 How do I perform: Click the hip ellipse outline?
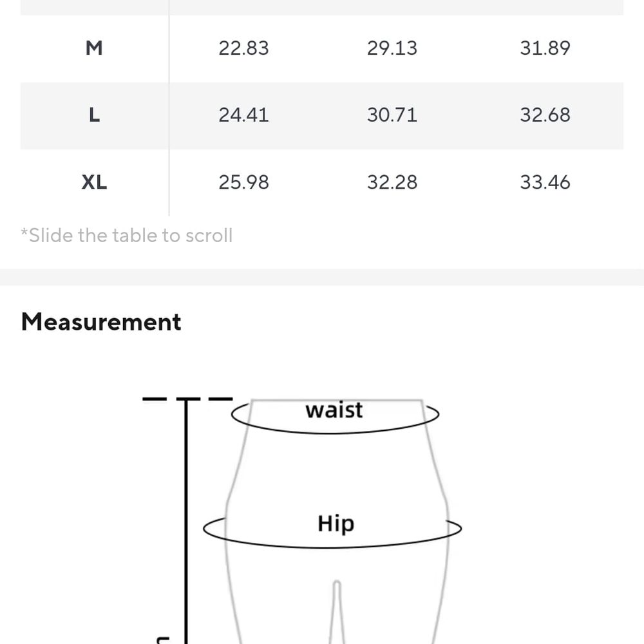click(333, 546)
